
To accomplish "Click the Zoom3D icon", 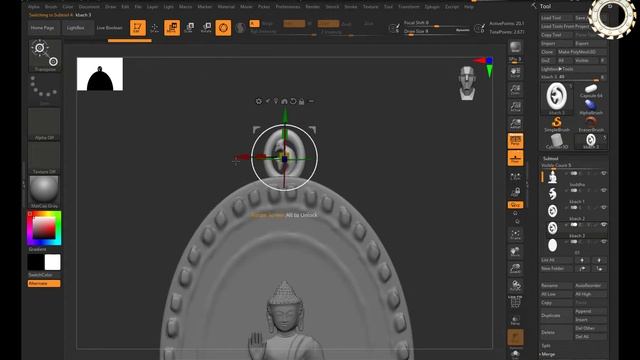I will click(x=516, y=268).
